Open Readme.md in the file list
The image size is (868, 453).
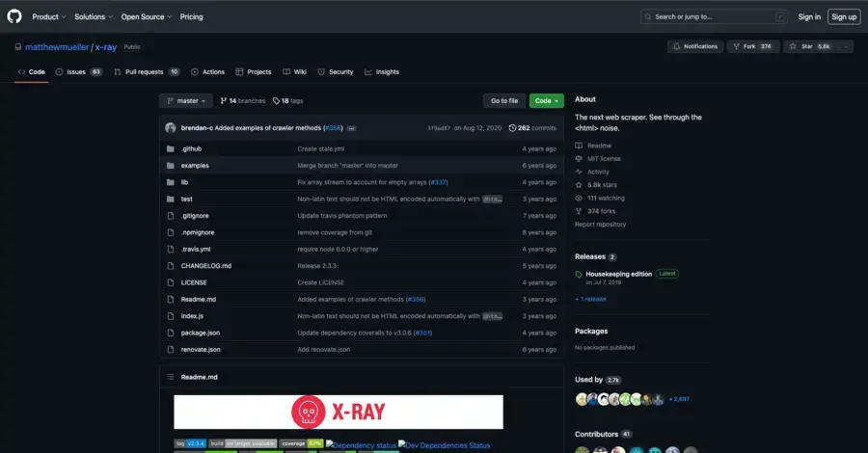pos(198,299)
